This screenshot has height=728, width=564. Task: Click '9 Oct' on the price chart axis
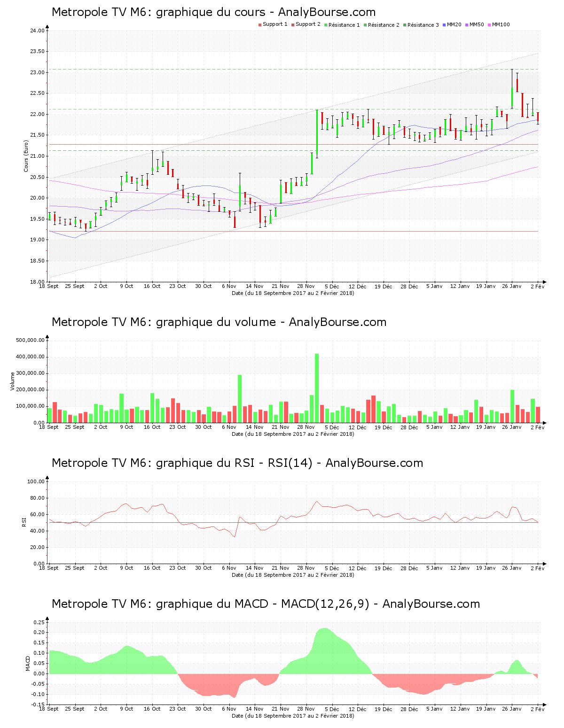click(x=126, y=286)
